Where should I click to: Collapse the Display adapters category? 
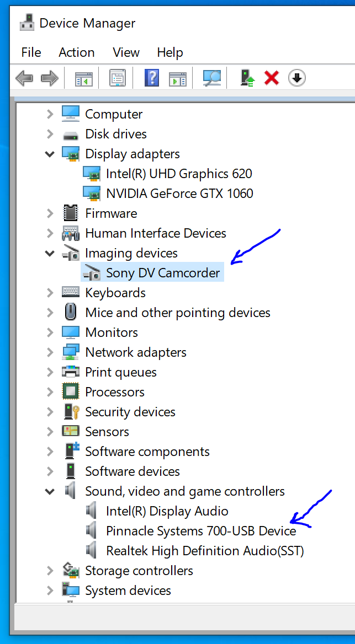point(50,154)
